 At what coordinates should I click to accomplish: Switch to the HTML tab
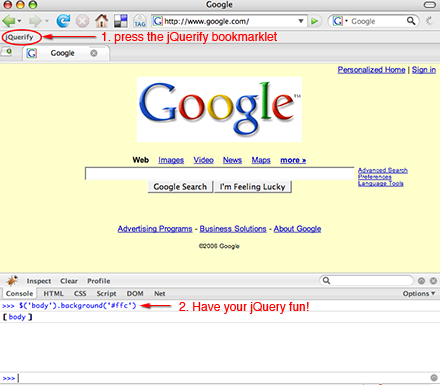click(x=53, y=294)
